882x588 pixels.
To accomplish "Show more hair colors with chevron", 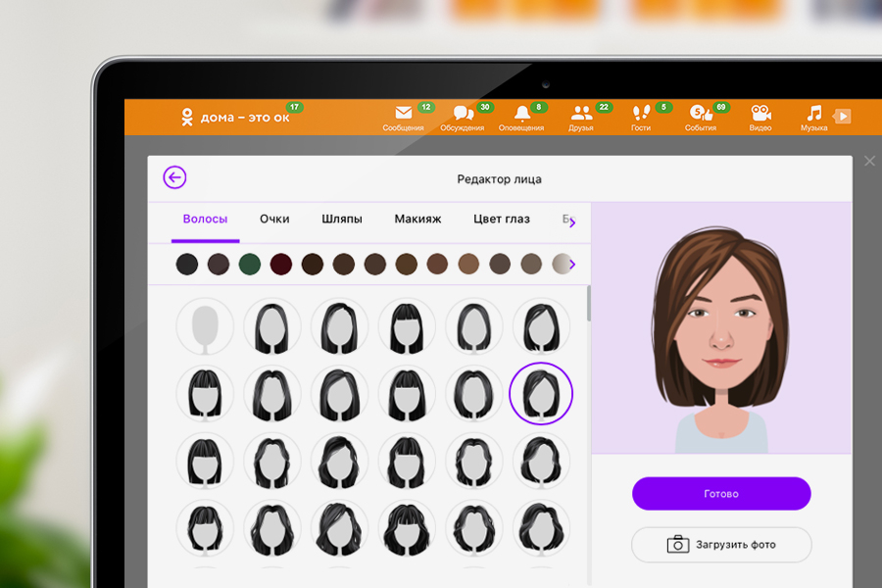I will click(572, 264).
